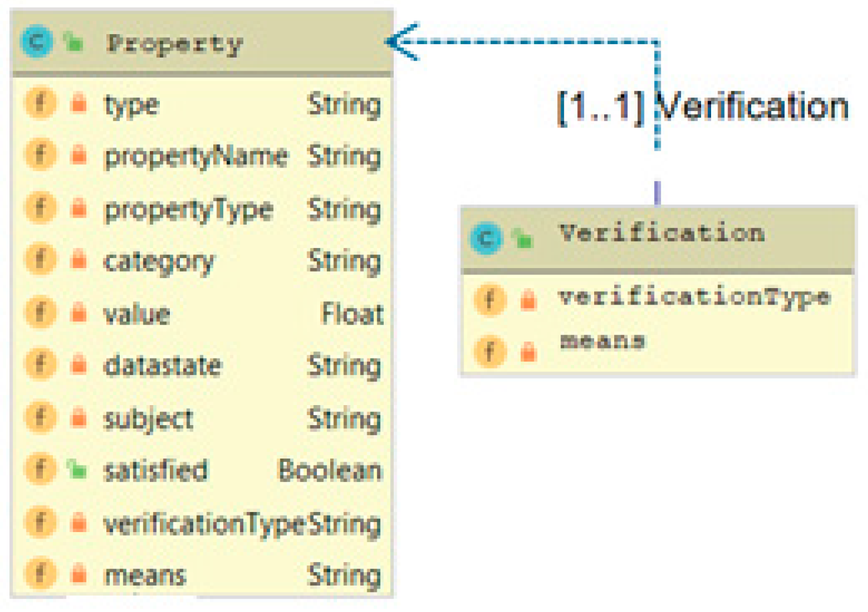This screenshot has height=612, width=868.
Task: Click the [1..1] Verification relationship label
Action: [x=703, y=108]
